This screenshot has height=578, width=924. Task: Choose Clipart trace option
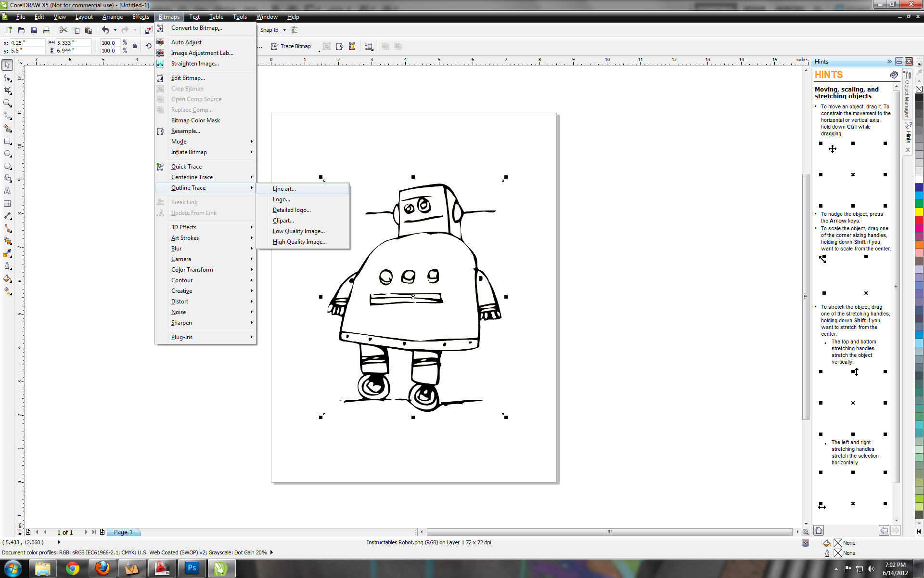[x=303, y=221]
